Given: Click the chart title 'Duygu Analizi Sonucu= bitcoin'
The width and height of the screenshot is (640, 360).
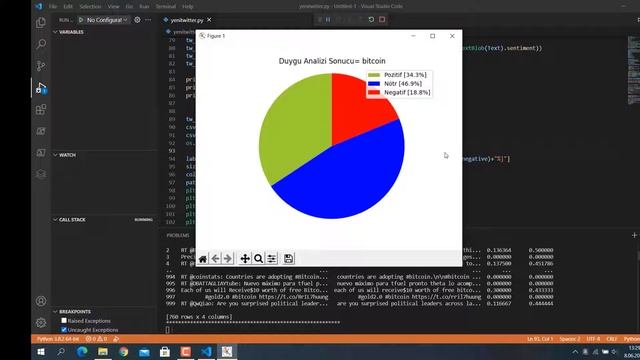Looking at the screenshot, I should point(332,61).
